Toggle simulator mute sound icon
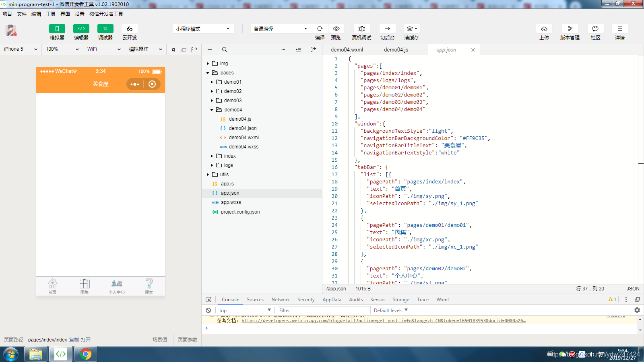The height and width of the screenshot is (362, 644). point(173,49)
